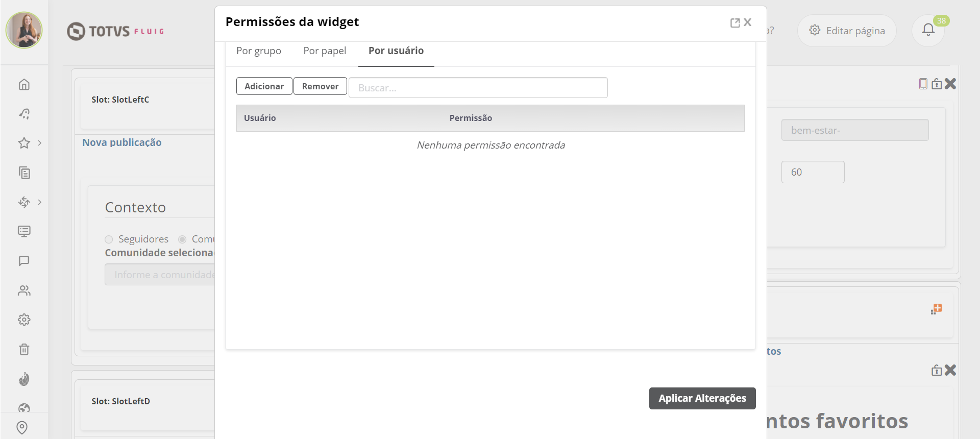Click the field containing 60
980x439 pixels.
pyautogui.click(x=813, y=172)
